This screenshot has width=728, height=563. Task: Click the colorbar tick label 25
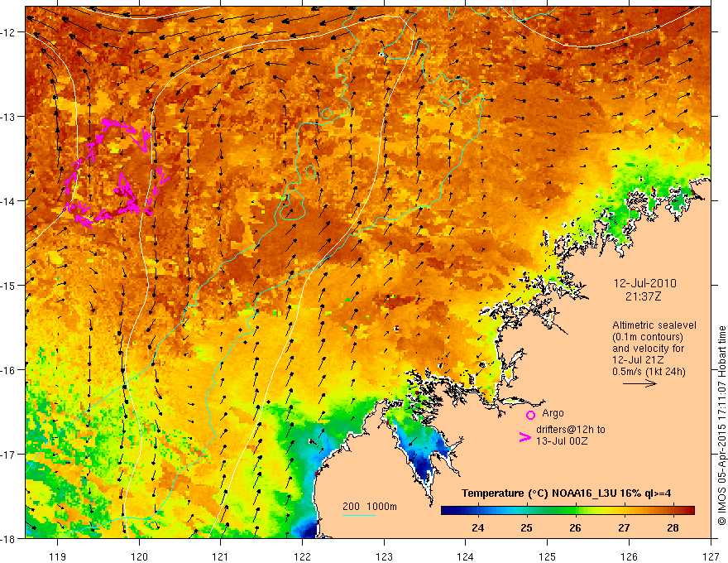click(x=526, y=527)
